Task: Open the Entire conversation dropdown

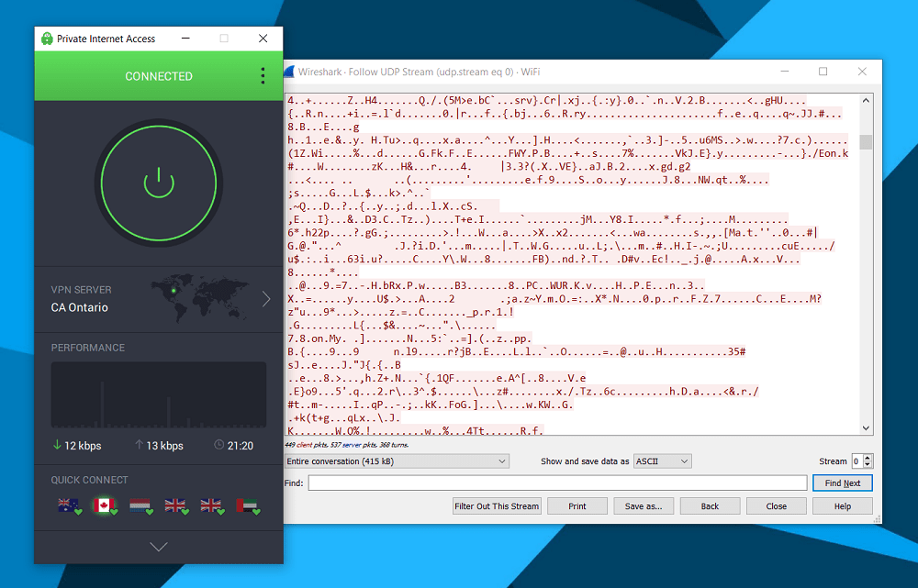Action: click(x=397, y=461)
